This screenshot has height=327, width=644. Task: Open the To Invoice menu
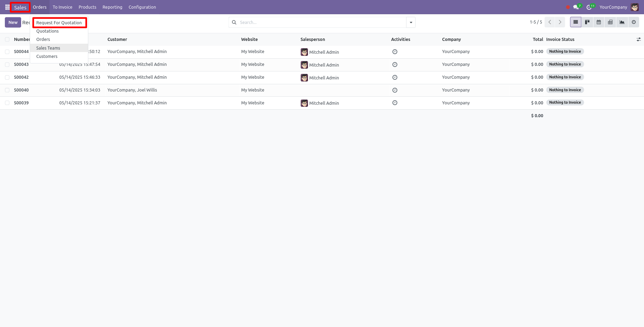pyautogui.click(x=62, y=7)
